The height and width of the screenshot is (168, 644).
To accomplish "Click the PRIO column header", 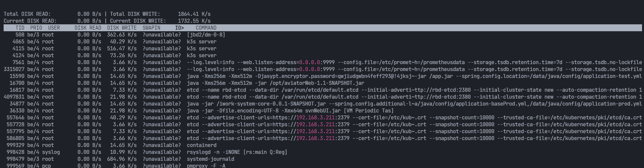I will (36, 28).
